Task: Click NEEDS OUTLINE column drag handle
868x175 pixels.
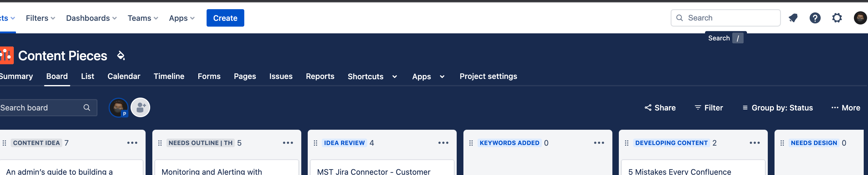Action: (x=160, y=143)
